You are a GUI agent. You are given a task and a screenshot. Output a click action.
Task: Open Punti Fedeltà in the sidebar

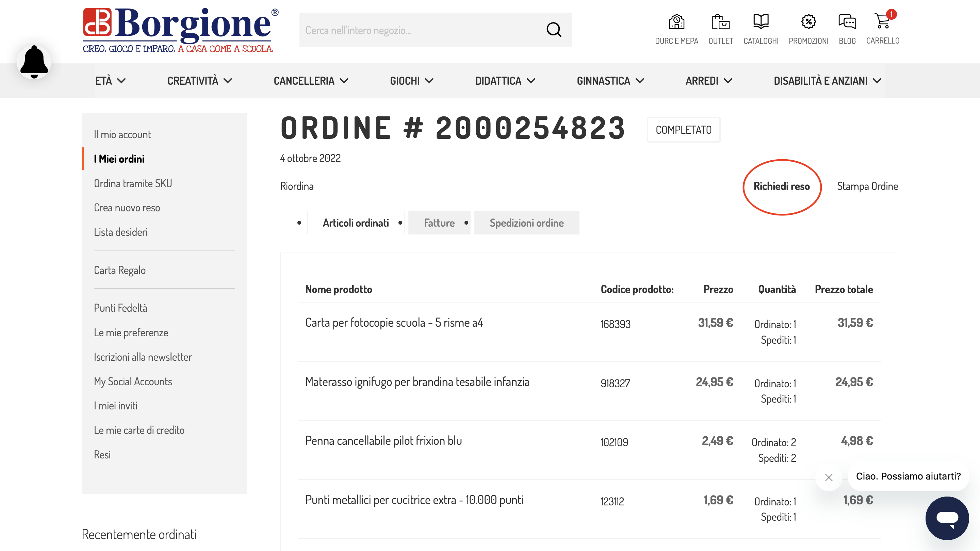(x=120, y=308)
